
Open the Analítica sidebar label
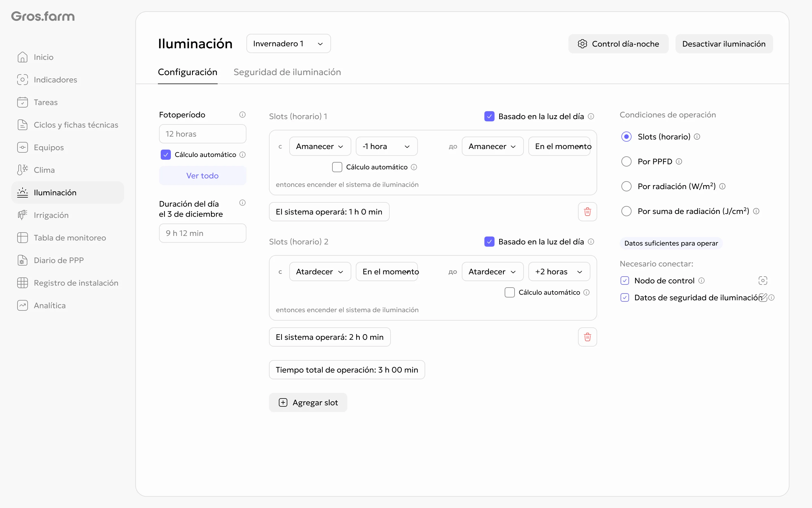point(50,305)
